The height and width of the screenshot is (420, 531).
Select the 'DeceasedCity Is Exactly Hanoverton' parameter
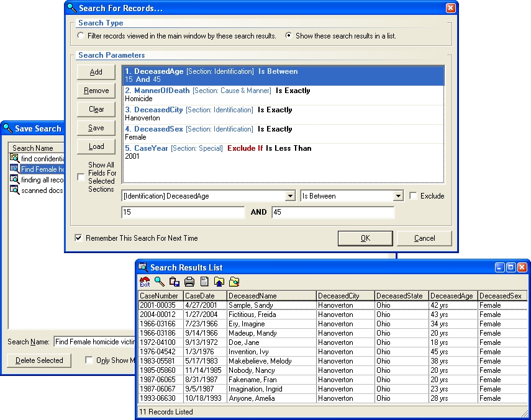tap(283, 114)
